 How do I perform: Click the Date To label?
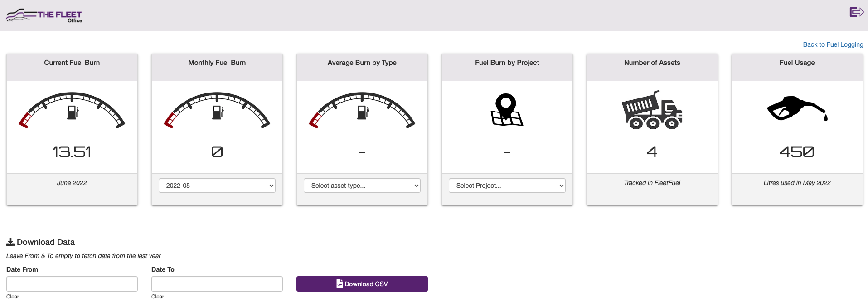(163, 269)
